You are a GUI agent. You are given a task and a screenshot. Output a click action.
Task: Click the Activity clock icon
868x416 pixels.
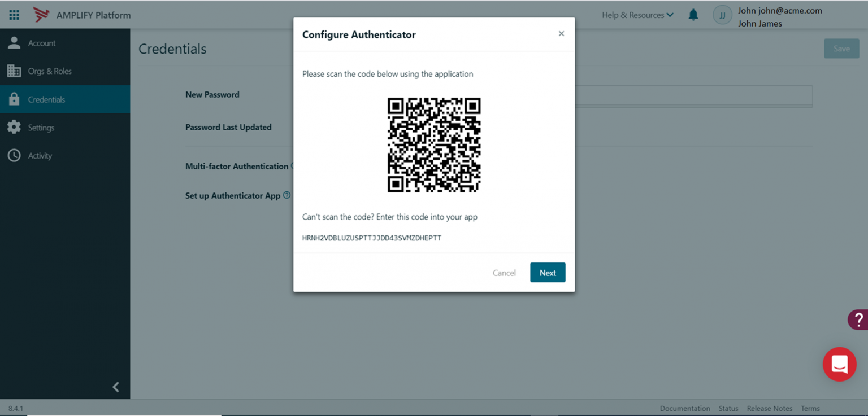(x=15, y=155)
